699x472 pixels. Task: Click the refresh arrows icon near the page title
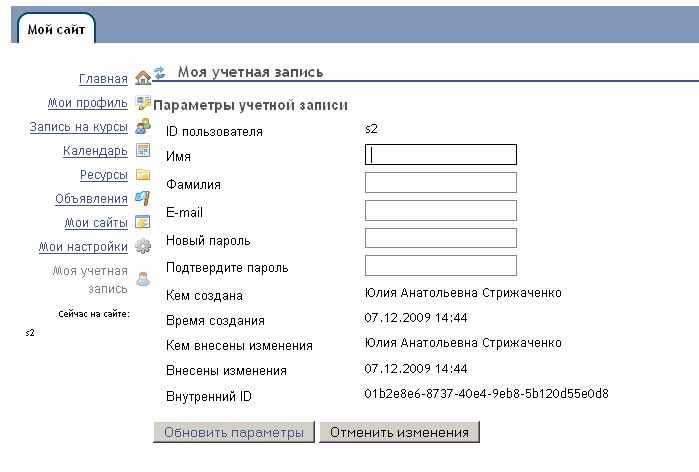tap(159, 72)
